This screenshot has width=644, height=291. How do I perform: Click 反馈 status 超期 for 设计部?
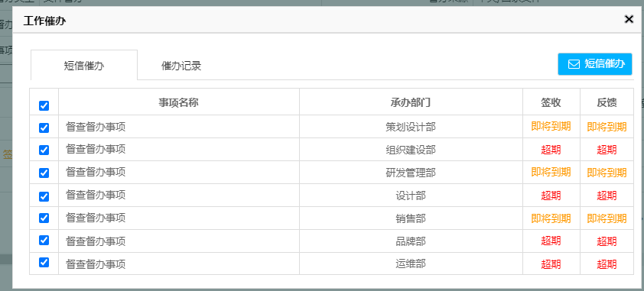tap(607, 196)
